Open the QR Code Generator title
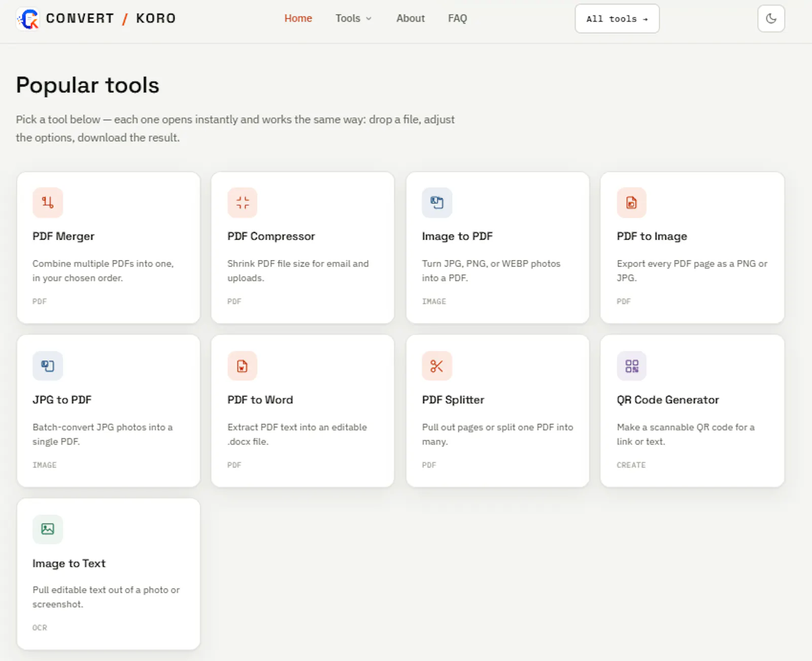812x661 pixels. click(667, 400)
